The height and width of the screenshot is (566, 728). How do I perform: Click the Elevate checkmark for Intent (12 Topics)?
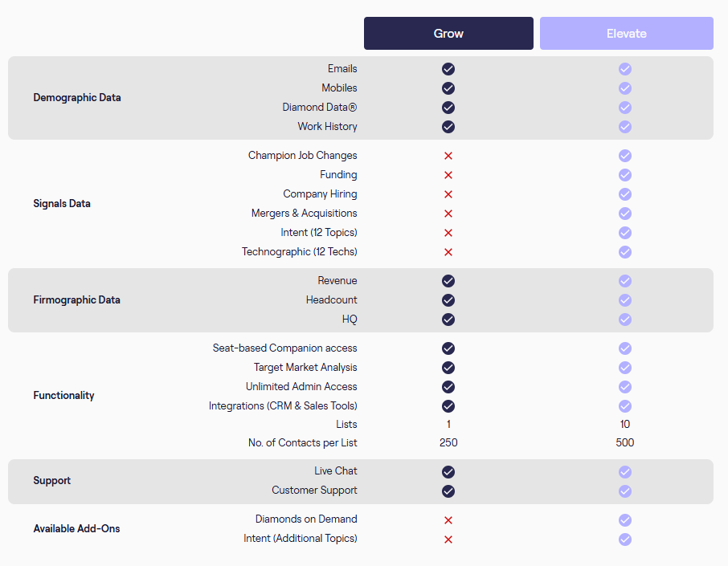(625, 233)
